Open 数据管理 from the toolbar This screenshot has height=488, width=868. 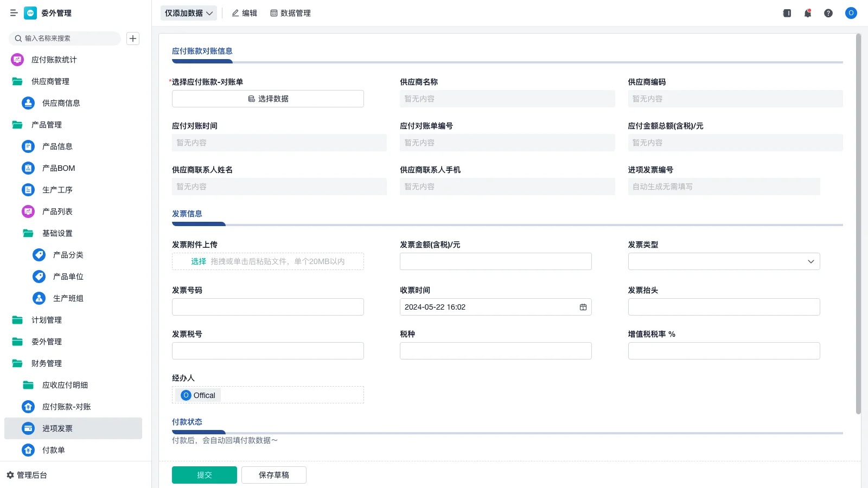tap(291, 13)
